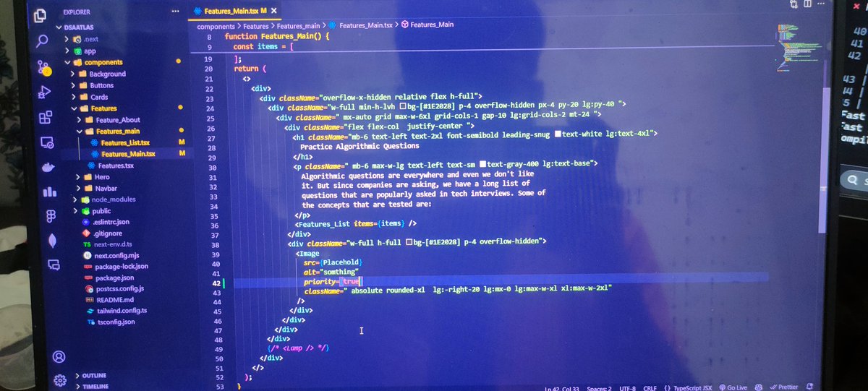
Task: Click the markdown icon beside README.md
Action: 90,299
